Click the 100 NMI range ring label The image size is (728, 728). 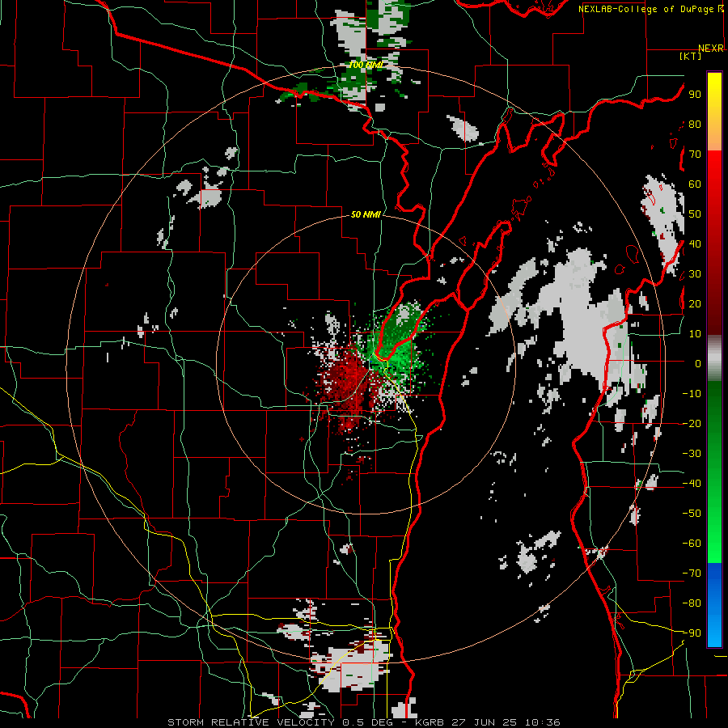[366, 65]
